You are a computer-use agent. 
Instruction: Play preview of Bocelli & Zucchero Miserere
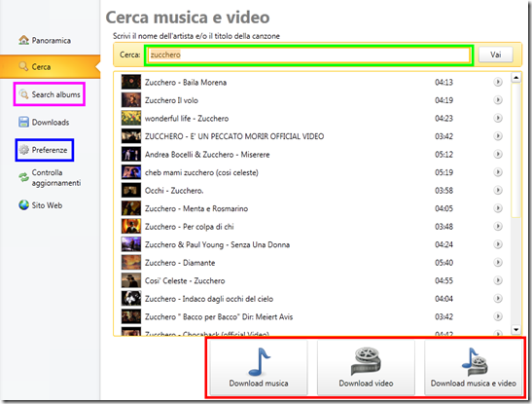498,154
